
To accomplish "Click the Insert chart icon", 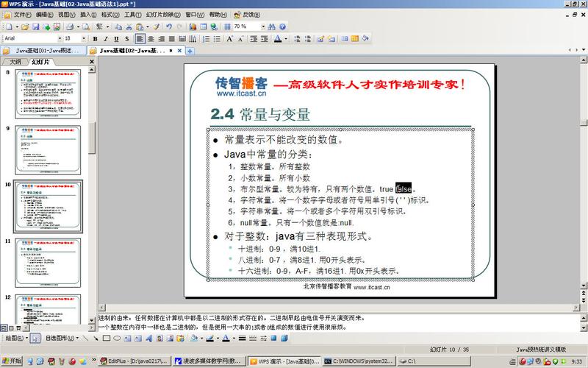I will [193, 26].
